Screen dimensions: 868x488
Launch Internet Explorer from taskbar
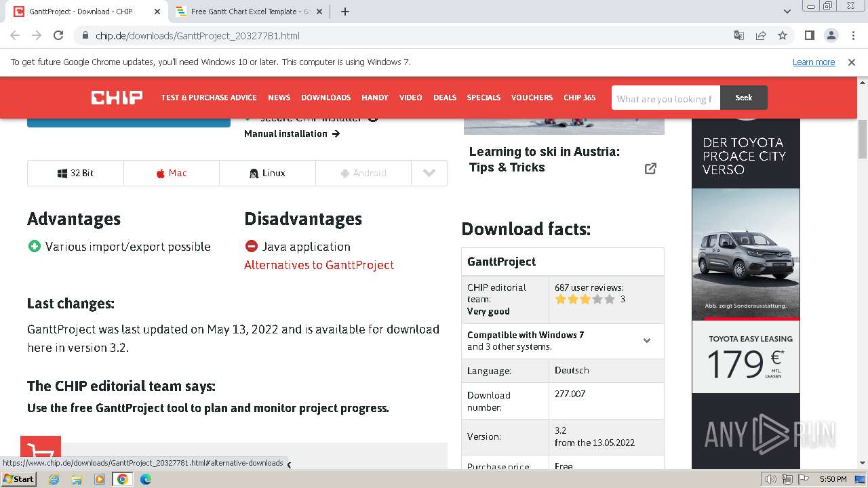click(x=54, y=479)
